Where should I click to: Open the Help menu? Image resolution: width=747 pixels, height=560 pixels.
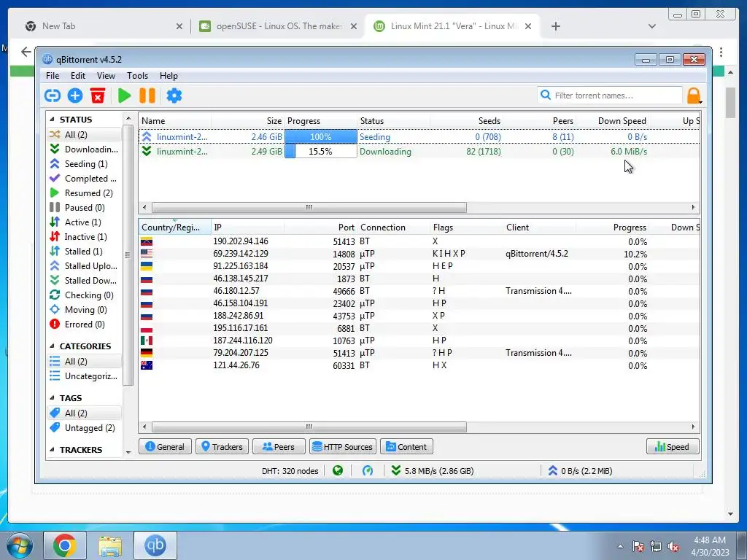169,76
